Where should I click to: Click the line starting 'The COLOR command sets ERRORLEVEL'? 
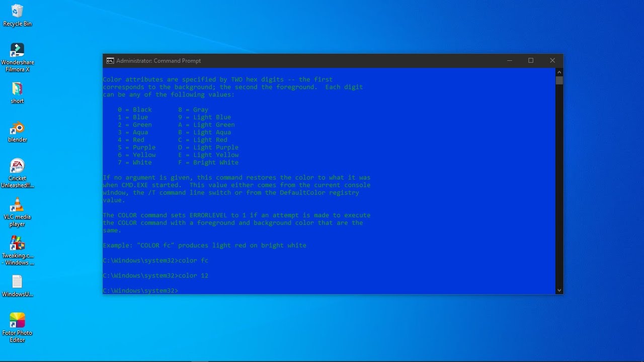coord(236,215)
